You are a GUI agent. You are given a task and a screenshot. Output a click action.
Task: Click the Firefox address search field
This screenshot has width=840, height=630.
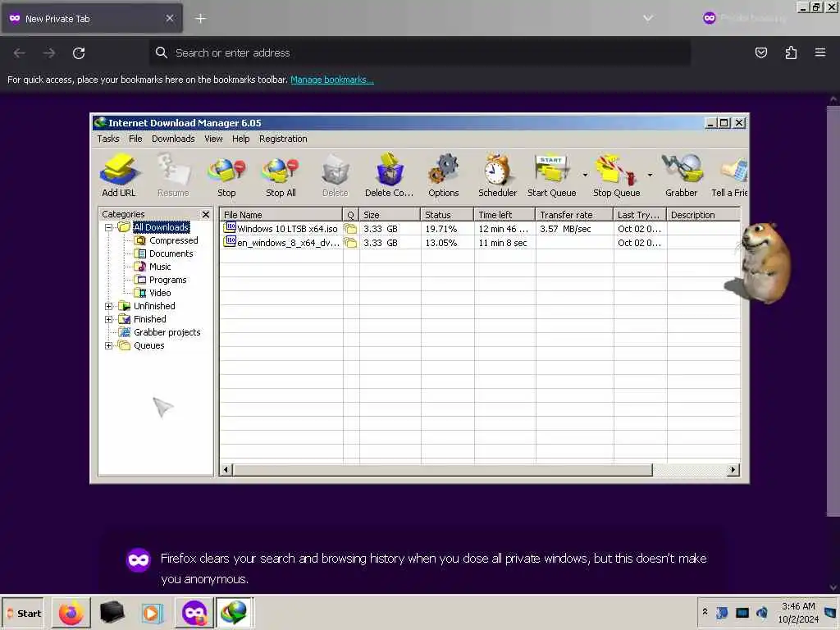coord(419,52)
